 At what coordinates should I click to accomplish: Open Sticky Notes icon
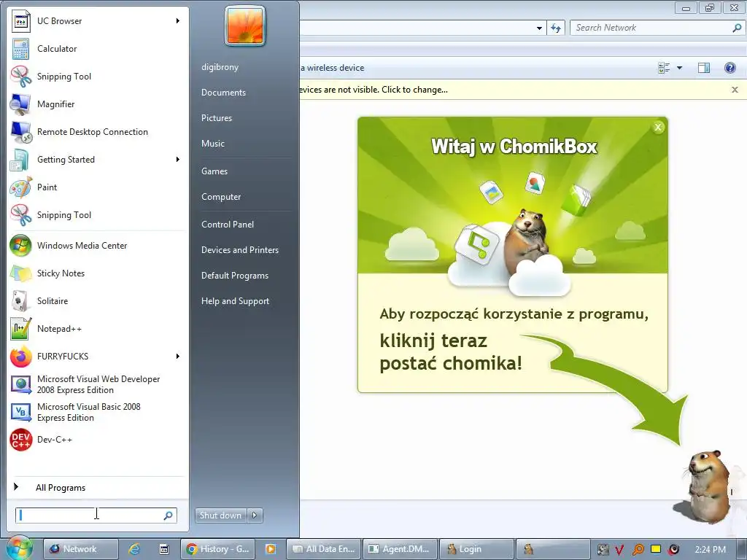point(20,273)
